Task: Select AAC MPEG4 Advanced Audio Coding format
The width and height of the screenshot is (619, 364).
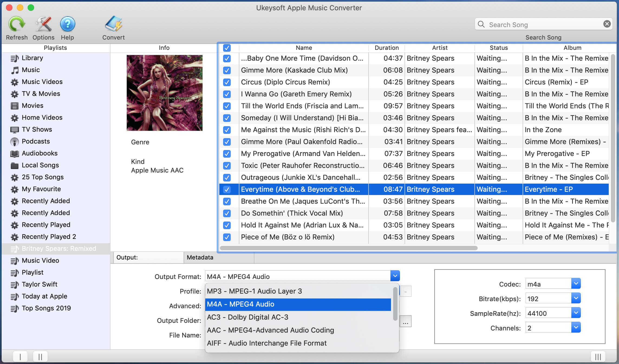Action: (x=270, y=330)
